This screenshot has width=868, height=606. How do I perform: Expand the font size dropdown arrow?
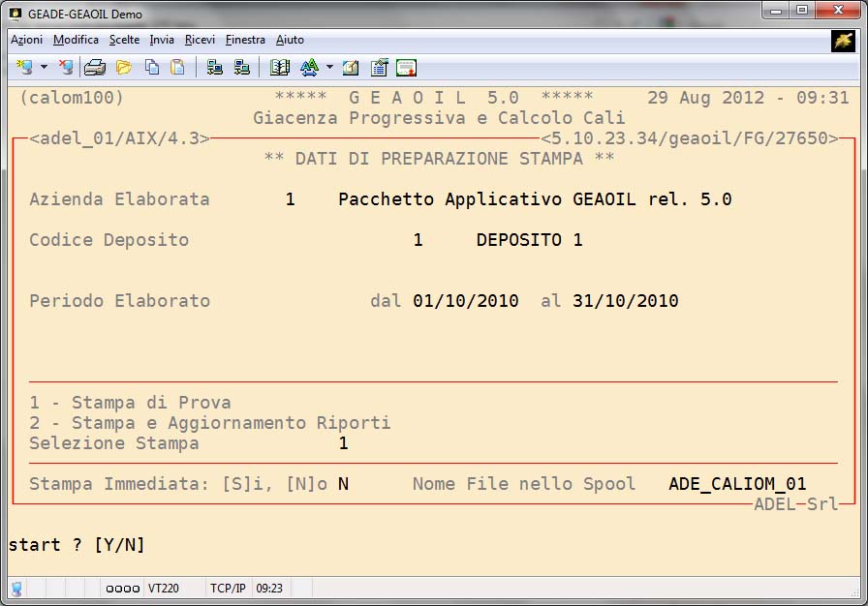[329, 68]
